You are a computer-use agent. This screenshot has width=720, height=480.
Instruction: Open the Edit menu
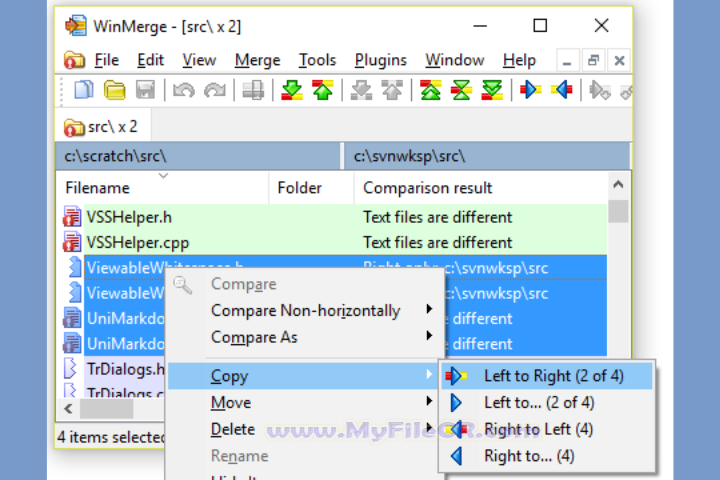pos(150,60)
